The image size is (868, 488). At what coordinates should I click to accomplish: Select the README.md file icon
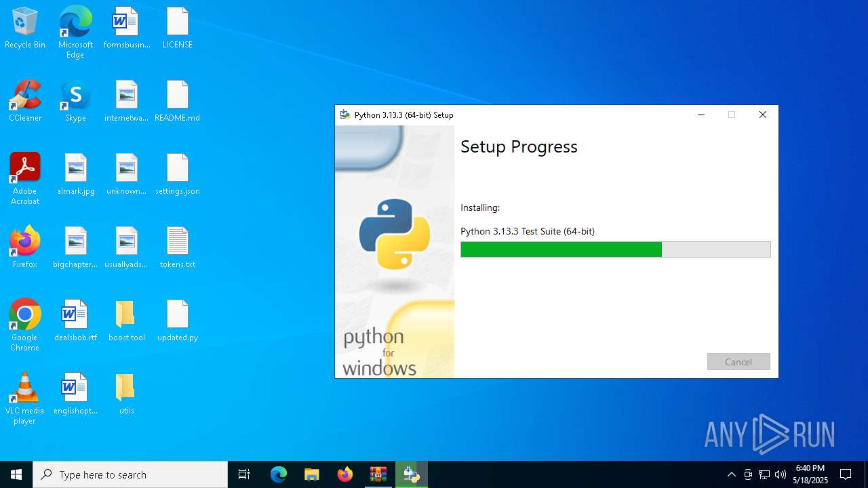coord(178,102)
